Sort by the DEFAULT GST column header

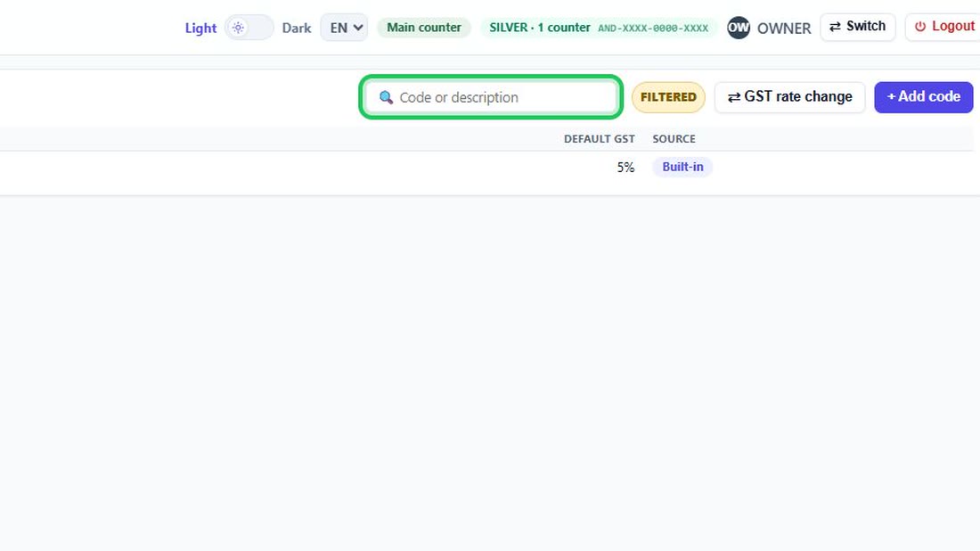pyautogui.click(x=599, y=139)
